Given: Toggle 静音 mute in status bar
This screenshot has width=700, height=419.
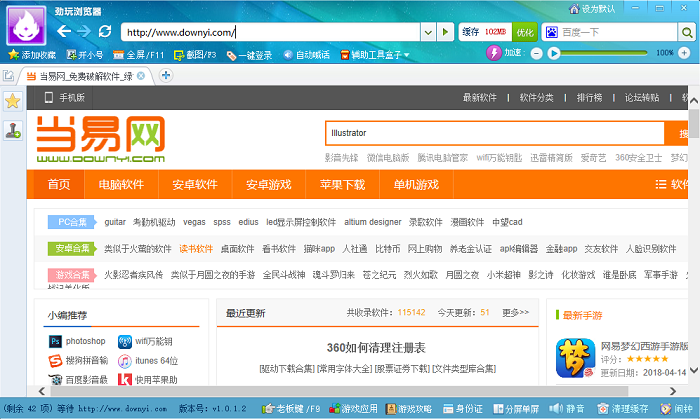Looking at the screenshot, I should coord(566,409).
